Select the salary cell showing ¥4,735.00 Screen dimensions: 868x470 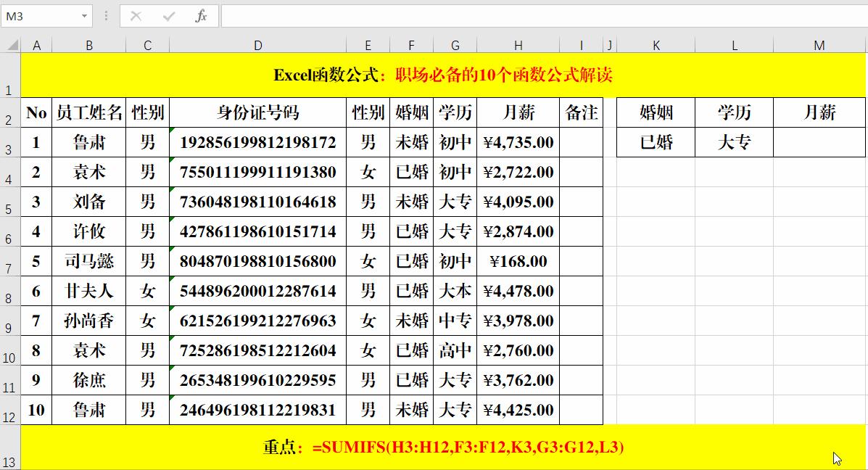pos(518,142)
